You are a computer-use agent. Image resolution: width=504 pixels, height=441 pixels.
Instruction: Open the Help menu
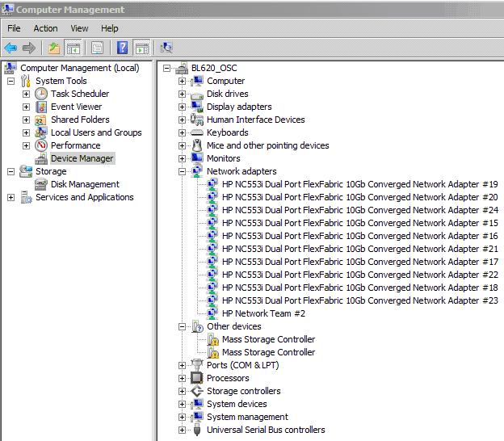coord(110,28)
